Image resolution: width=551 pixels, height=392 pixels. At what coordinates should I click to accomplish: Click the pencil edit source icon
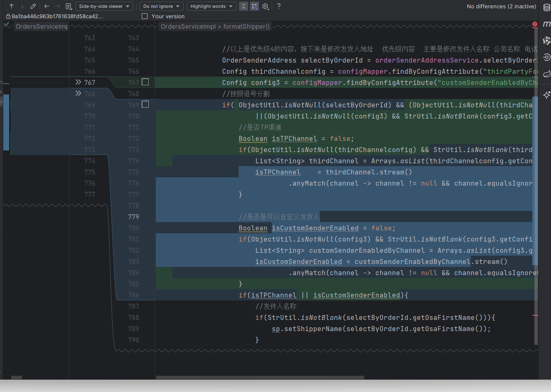coord(33,6)
